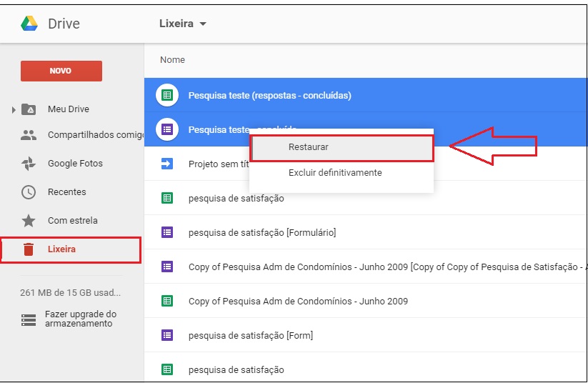
Task: Choose Restaurar from the context menu
Action: [309, 147]
